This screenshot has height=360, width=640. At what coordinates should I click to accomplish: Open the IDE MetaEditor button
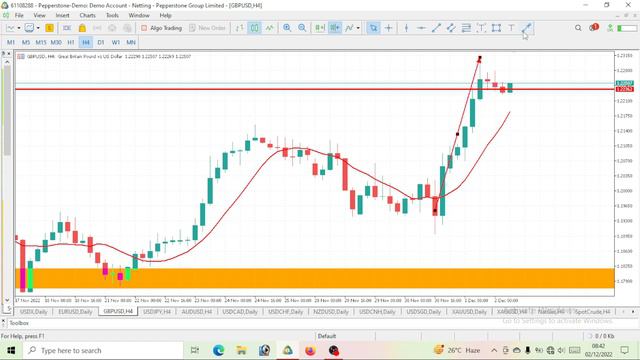point(67,28)
